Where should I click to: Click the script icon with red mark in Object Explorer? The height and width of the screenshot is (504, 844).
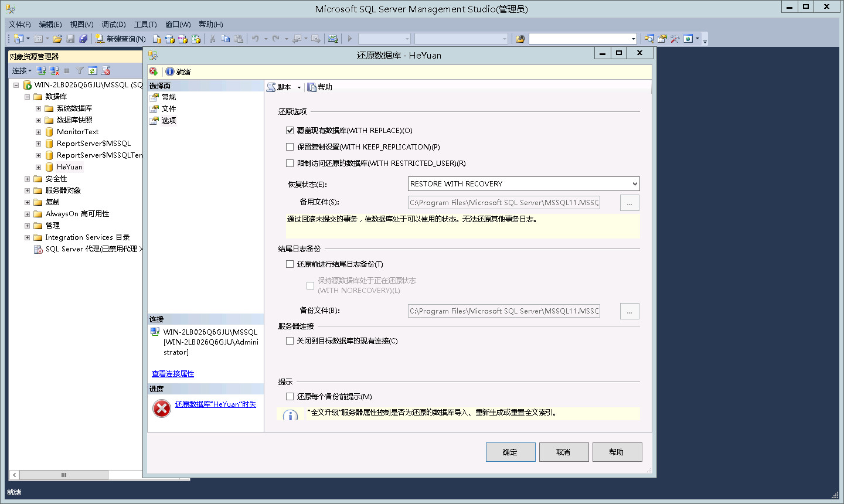click(x=105, y=71)
